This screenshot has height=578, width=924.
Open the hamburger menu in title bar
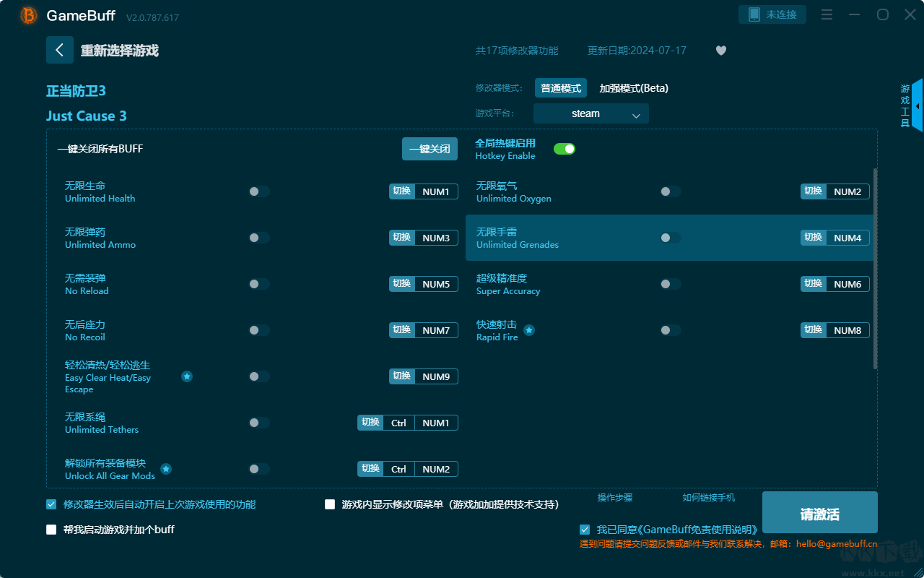pos(827,14)
